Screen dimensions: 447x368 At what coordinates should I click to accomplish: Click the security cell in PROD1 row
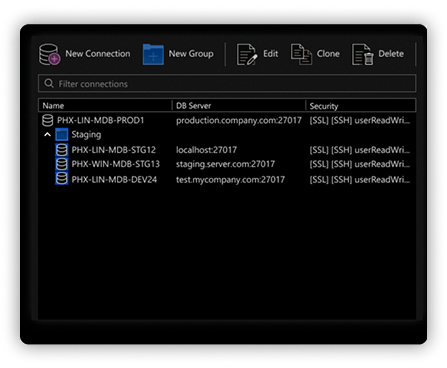360,120
